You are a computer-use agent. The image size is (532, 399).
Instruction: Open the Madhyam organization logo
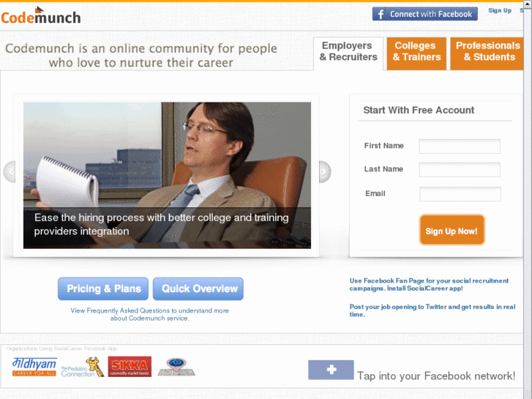[x=34, y=367]
